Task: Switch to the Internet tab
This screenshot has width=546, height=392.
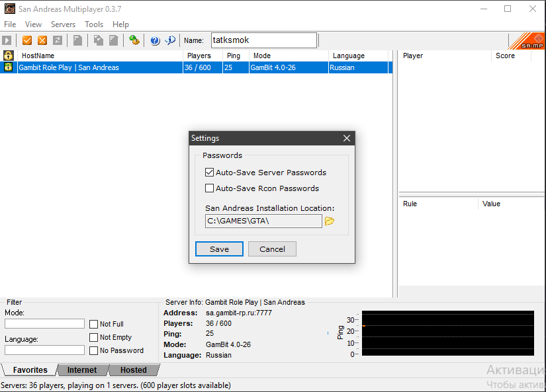Action: [x=82, y=370]
